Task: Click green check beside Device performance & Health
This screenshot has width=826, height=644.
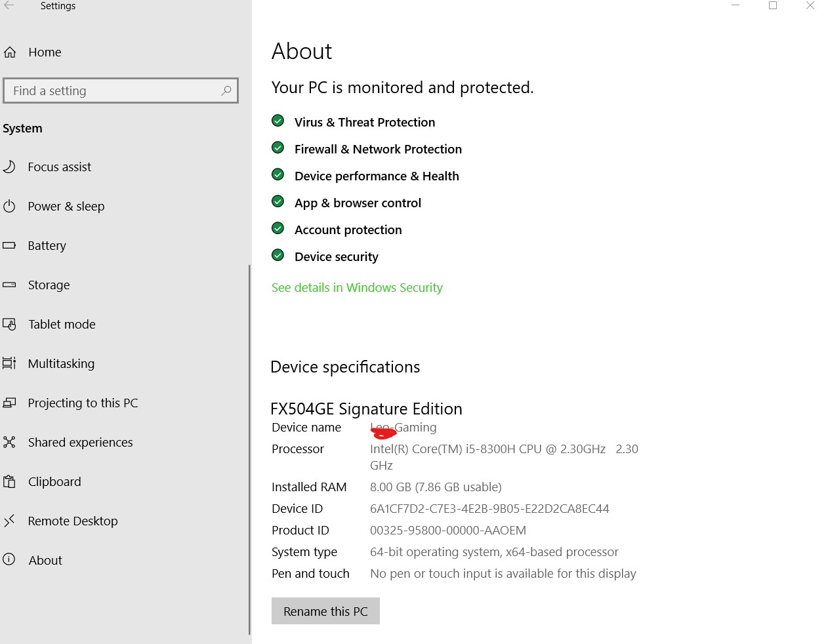Action: (278, 174)
